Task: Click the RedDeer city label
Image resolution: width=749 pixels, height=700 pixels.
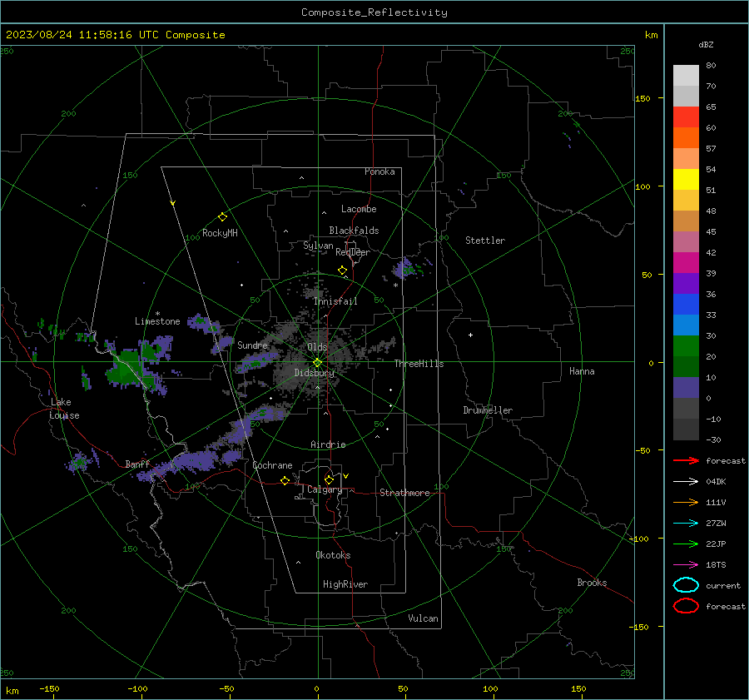Action: point(353,252)
